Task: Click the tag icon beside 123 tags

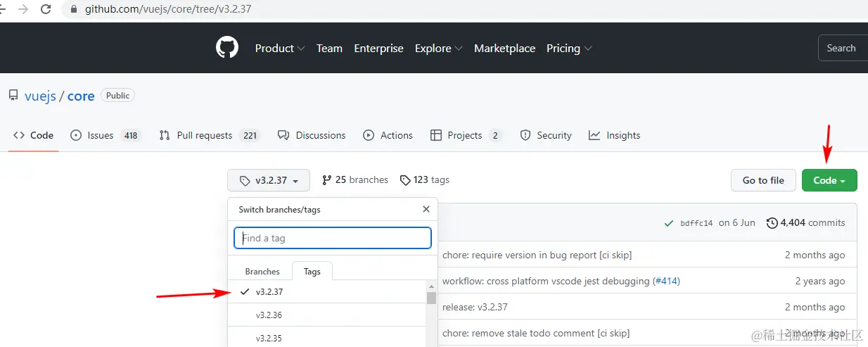Action: tap(405, 180)
